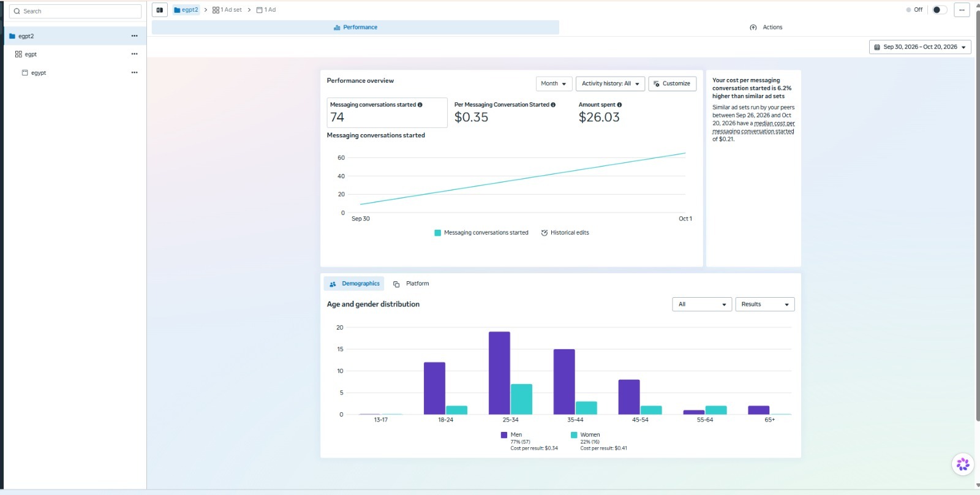
Task: Open the Results metric dropdown
Action: (x=765, y=304)
